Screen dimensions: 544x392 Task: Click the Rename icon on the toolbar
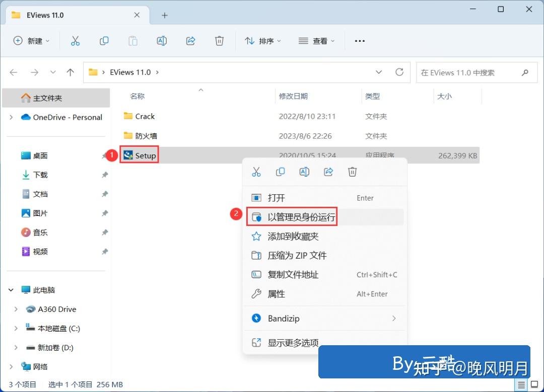tap(162, 41)
